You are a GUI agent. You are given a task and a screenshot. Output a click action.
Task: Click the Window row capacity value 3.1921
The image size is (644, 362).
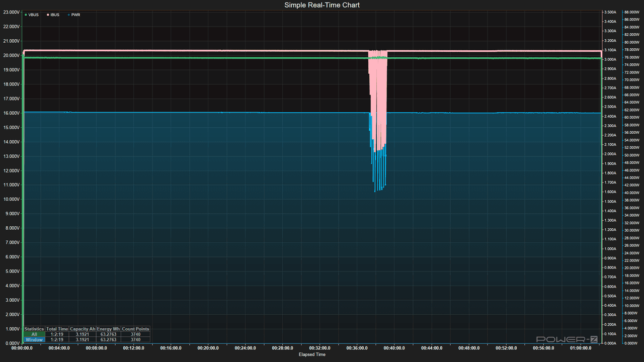83,340
